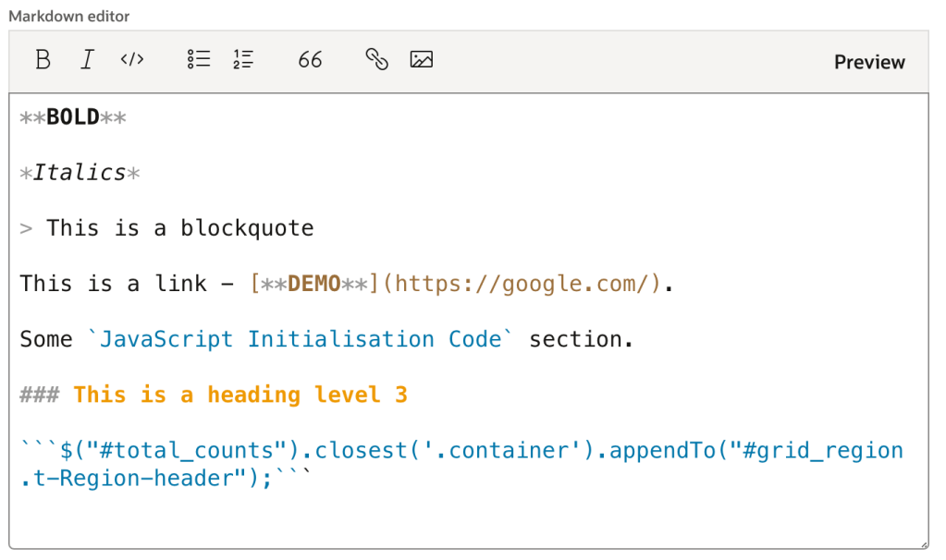Click the **BOLD** text line
Screen dimensions: 946x560
click(73, 117)
